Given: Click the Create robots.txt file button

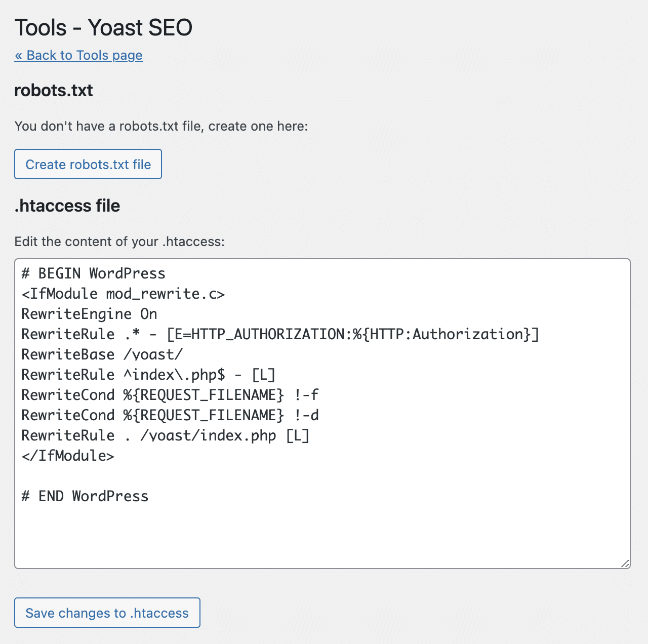Looking at the screenshot, I should (x=88, y=164).
